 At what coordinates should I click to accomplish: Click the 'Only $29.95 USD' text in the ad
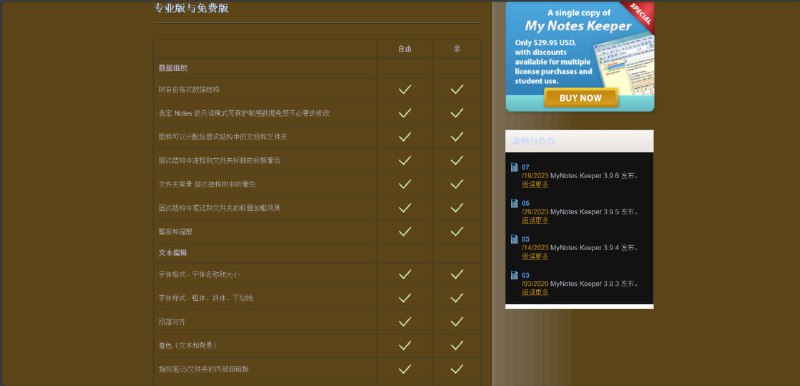click(545, 43)
